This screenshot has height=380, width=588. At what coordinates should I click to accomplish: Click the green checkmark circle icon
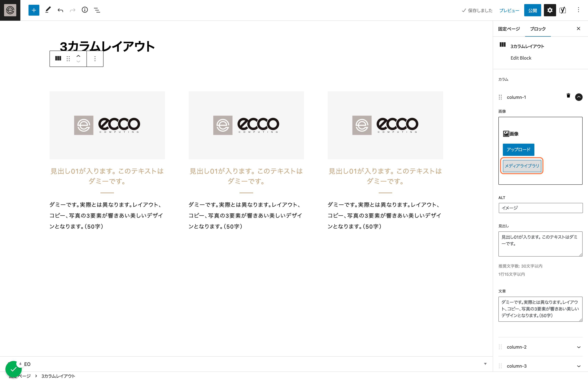click(14, 369)
